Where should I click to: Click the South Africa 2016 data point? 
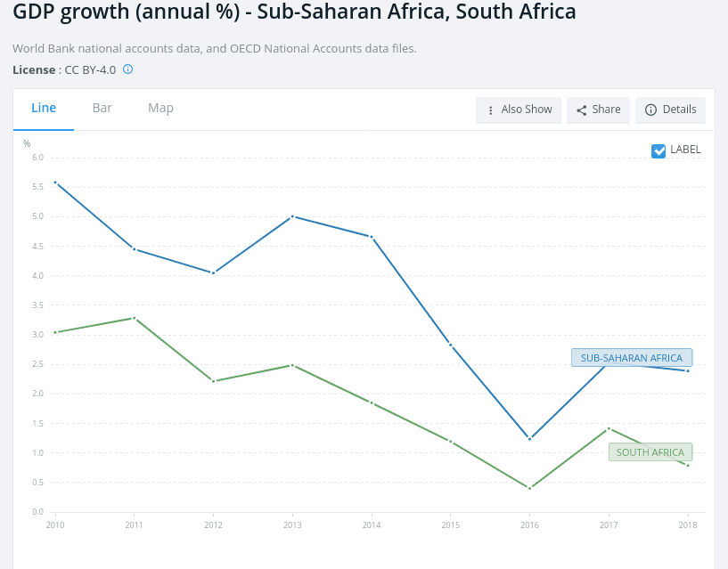coord(529,488)
